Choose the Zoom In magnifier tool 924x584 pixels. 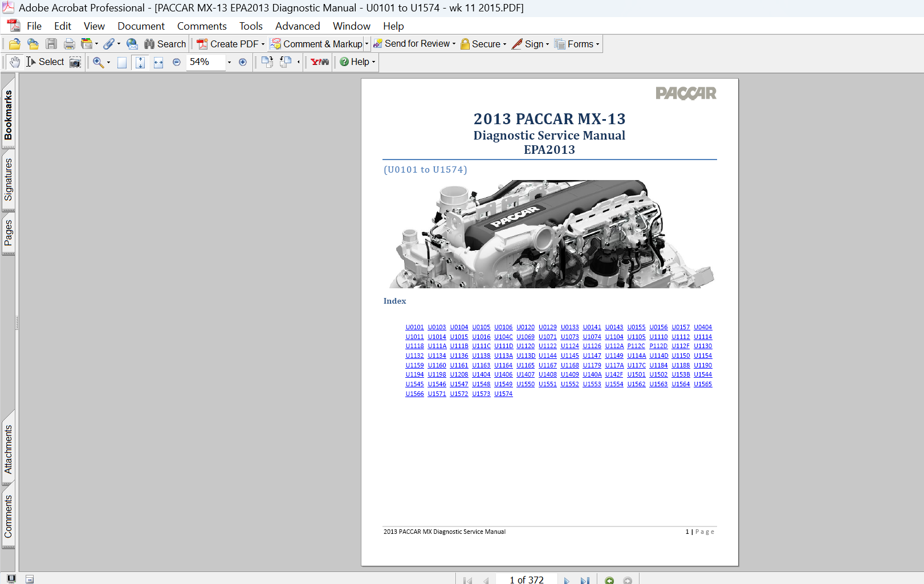click(98, 62)
